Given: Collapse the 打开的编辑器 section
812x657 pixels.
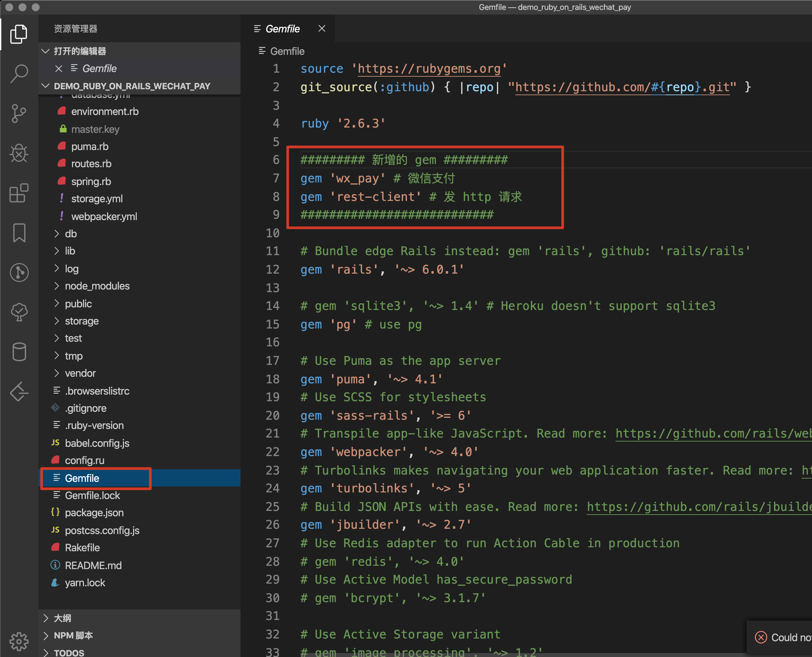Looking at the screenshot, I should tap(80, 51).
